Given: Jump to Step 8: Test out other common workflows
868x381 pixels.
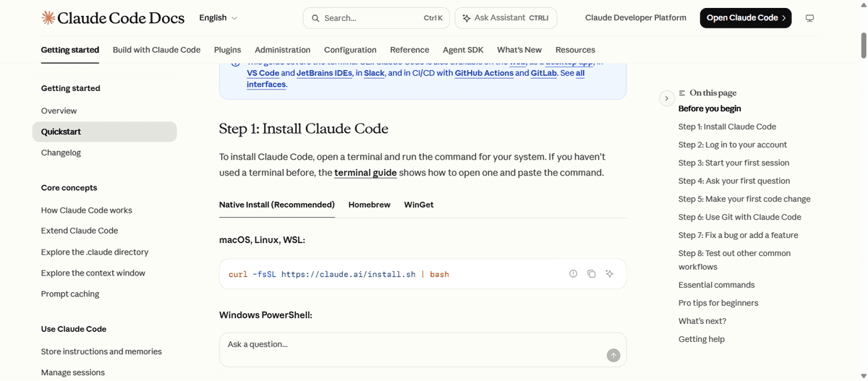Looking at the screenshot, I should point(734,260).
